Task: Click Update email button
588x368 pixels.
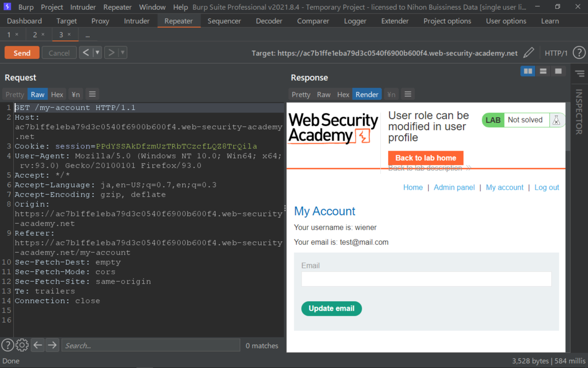Action: [332, 309]
